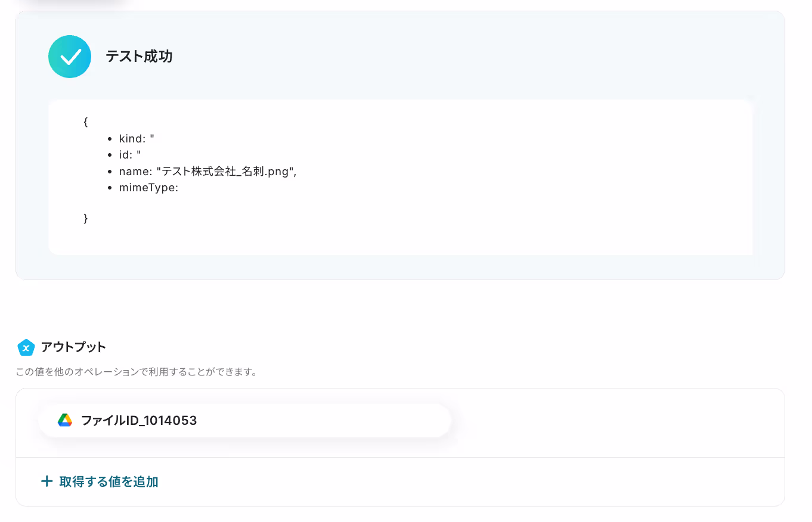Click the plus icon before 取得する値を追加
Screen dimensions: 812x522
tap(47, 481)
